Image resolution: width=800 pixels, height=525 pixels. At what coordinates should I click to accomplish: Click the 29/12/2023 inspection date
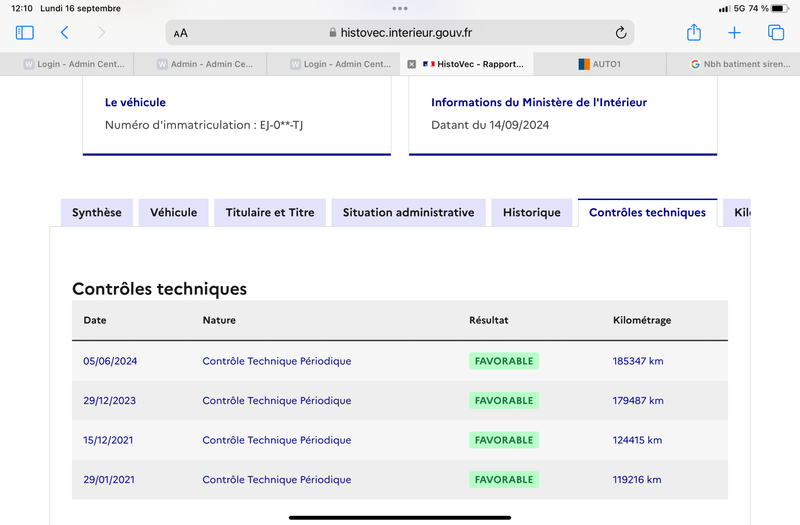(x=110, y=401)
